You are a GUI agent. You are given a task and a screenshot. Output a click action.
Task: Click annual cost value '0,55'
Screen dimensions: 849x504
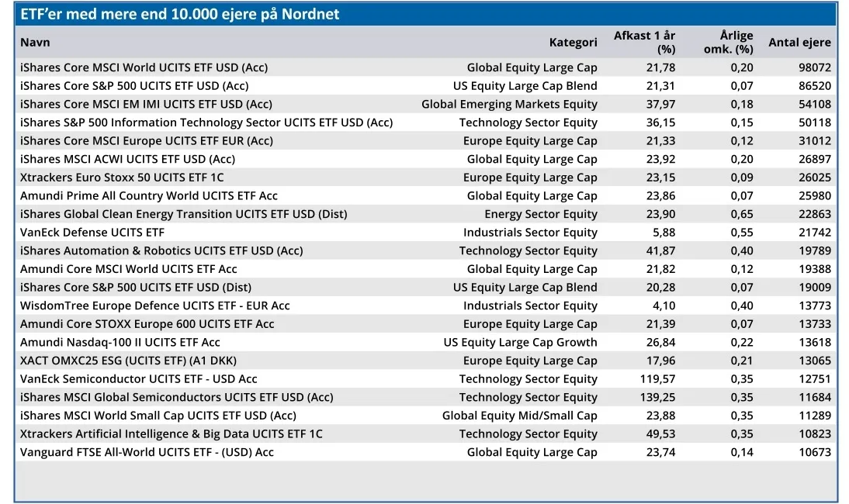742,233
